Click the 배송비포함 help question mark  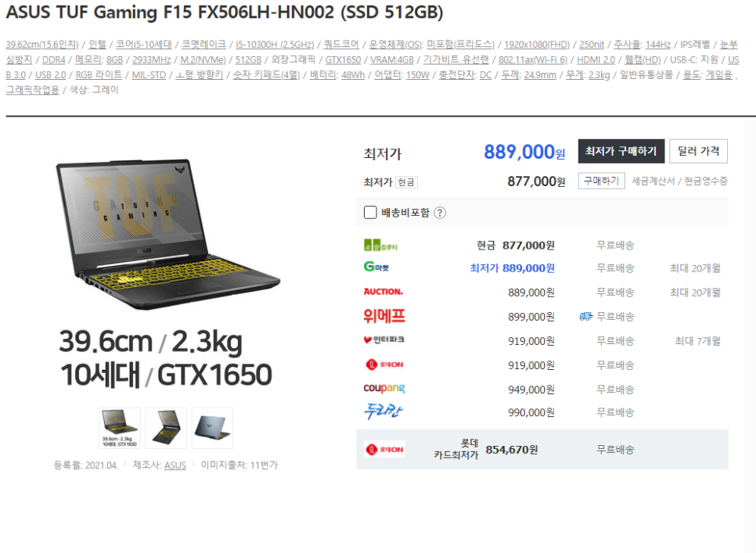440,213
